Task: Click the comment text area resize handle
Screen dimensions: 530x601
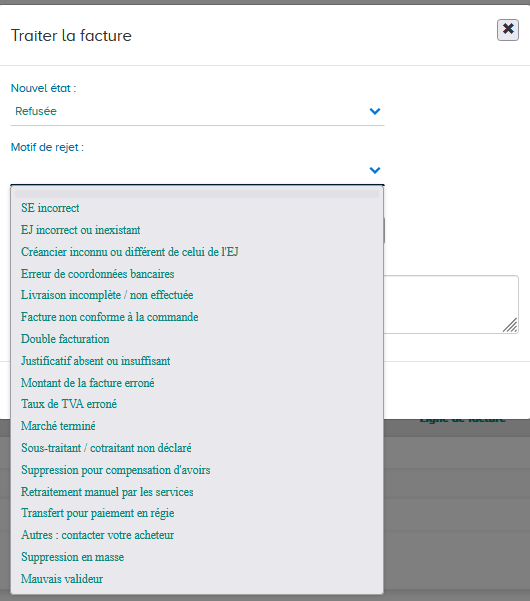Action: pos(510,325)
